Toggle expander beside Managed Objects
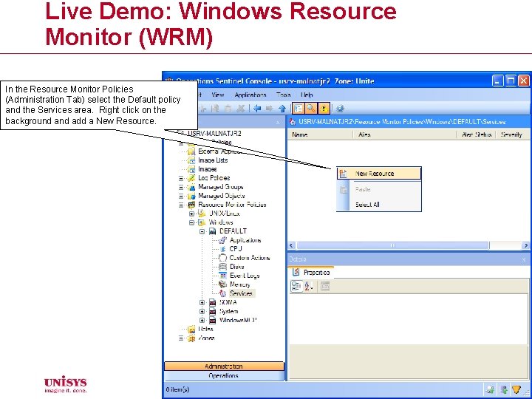Screen dimensions: 532x399 point(181,196)
